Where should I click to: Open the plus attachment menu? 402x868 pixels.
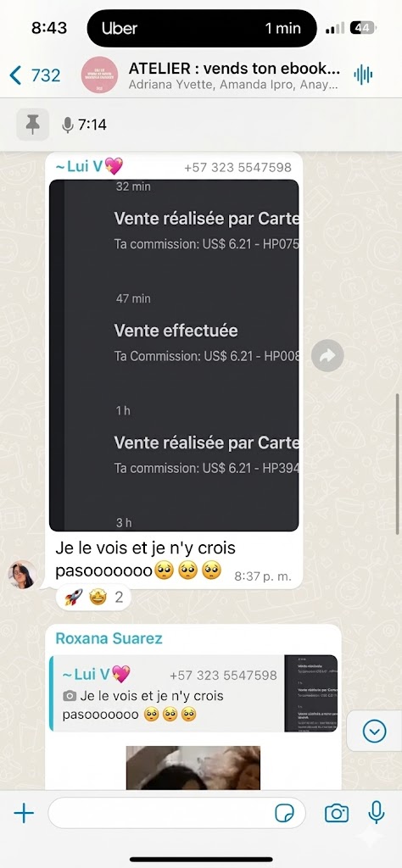pos(24,813)
